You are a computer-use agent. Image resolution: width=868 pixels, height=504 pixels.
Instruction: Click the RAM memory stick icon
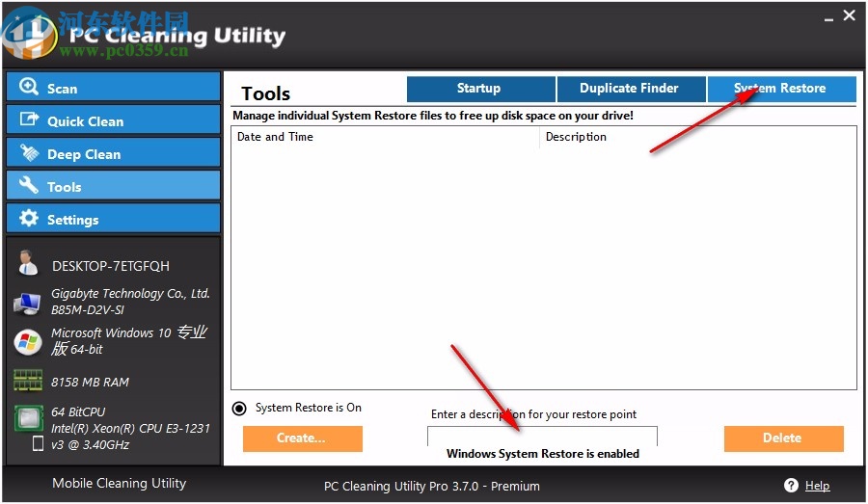click(x=28, y=380)
